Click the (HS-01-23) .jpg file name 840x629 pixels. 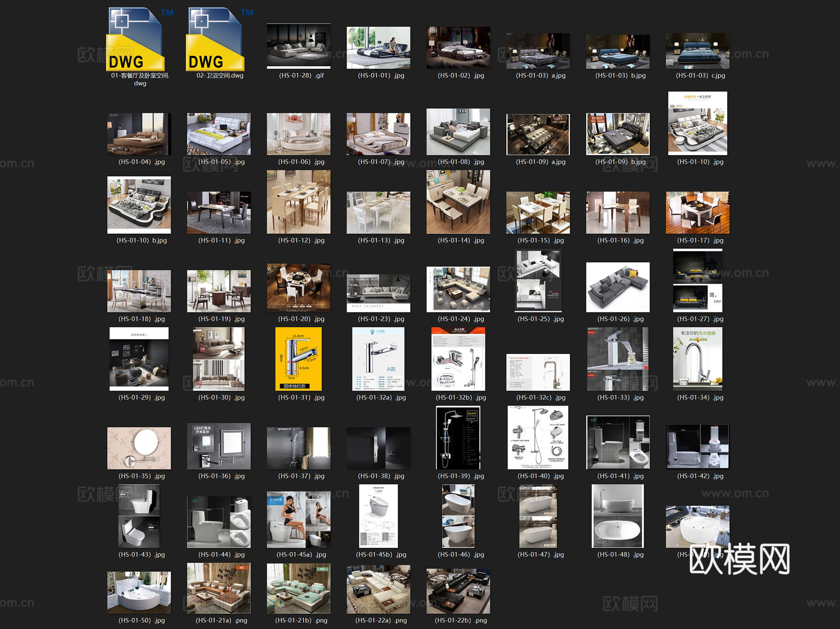pyautogui.click(x=381, y=319)
